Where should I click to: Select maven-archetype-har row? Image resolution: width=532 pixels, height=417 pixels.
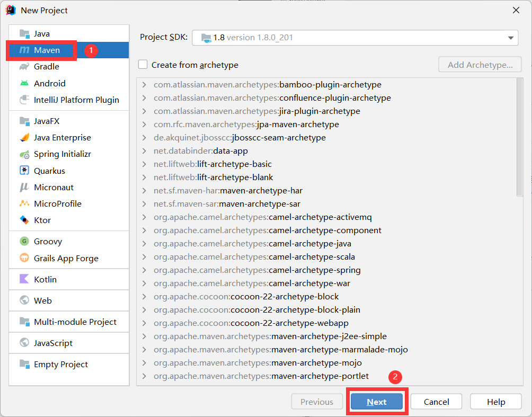pyautogui.click(x=327, y=190)
